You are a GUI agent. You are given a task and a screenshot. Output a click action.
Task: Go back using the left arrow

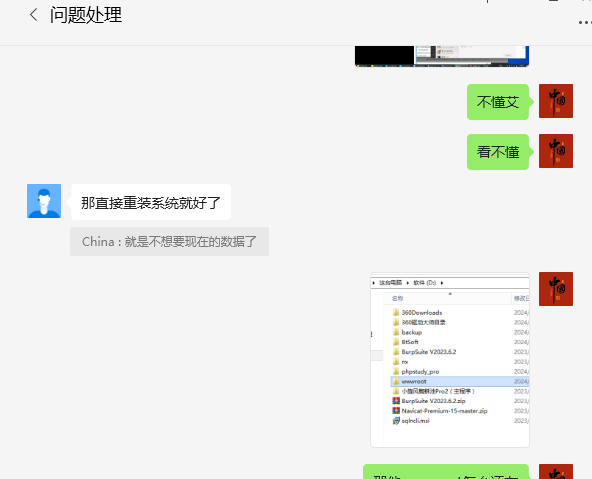tap(33, 15)
